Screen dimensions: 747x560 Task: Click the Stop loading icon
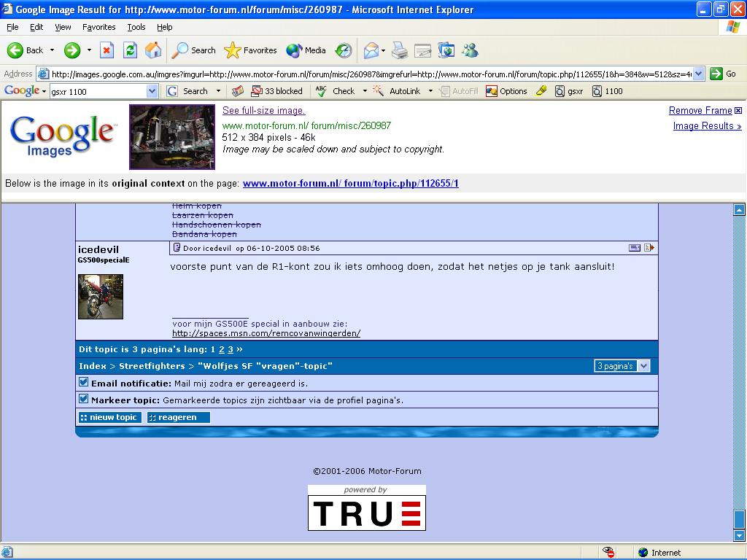(107, 50)
